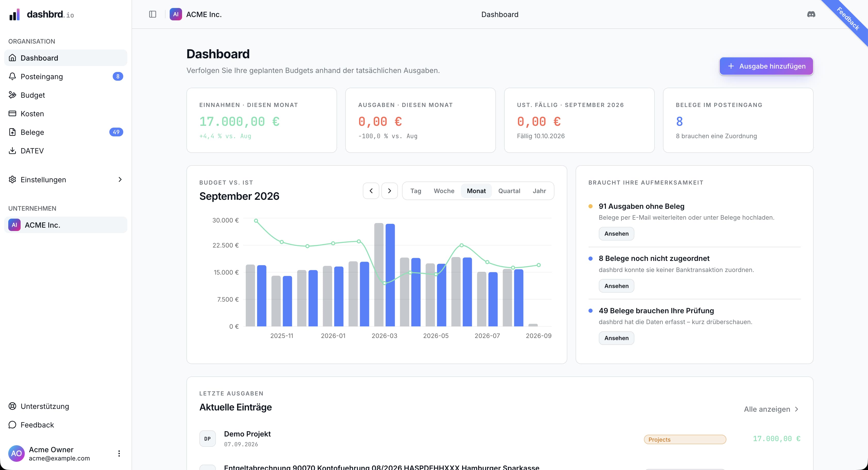
Task: Open the Einnahmen diesen Monat card
Action: pyautogui.click(x=261, y=120)
